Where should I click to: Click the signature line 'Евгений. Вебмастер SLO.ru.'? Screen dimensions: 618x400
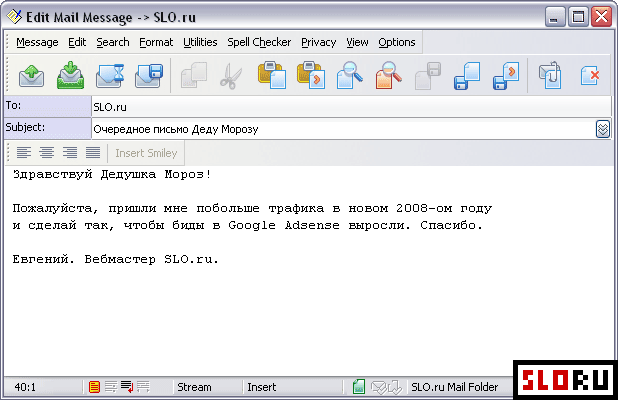(x=115, y=259)
